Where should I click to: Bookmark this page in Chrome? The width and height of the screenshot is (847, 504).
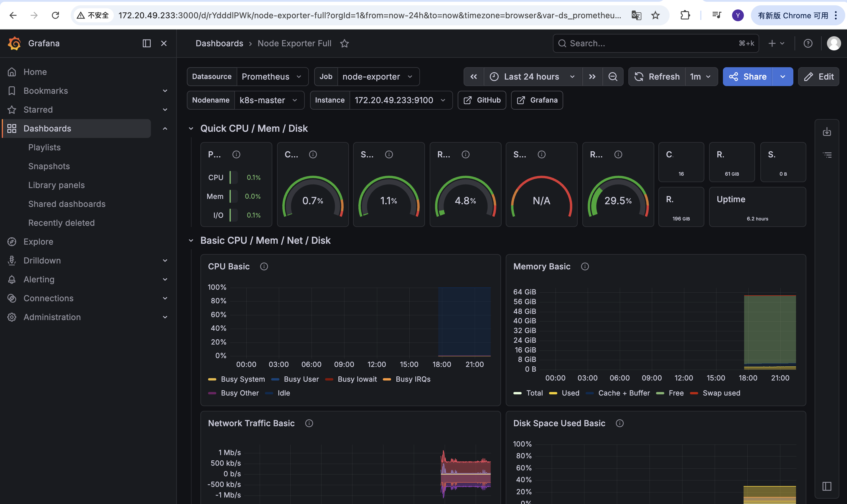tap(655, 15)
